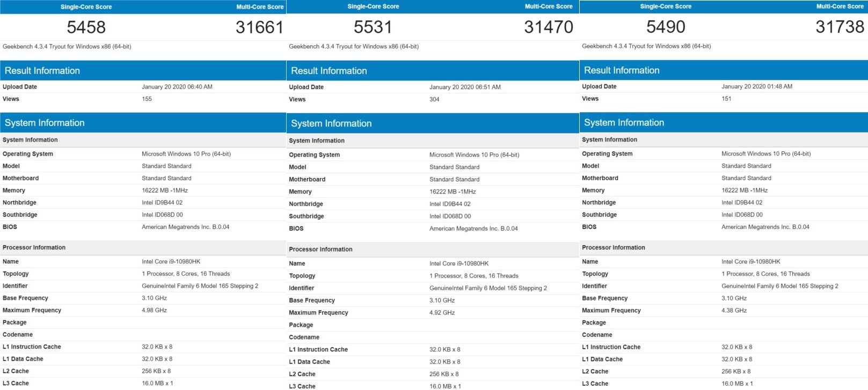
Task: Click L1 Data Cache value in the 5531 result
Action: pyautogui.click(x=444, y=362)
